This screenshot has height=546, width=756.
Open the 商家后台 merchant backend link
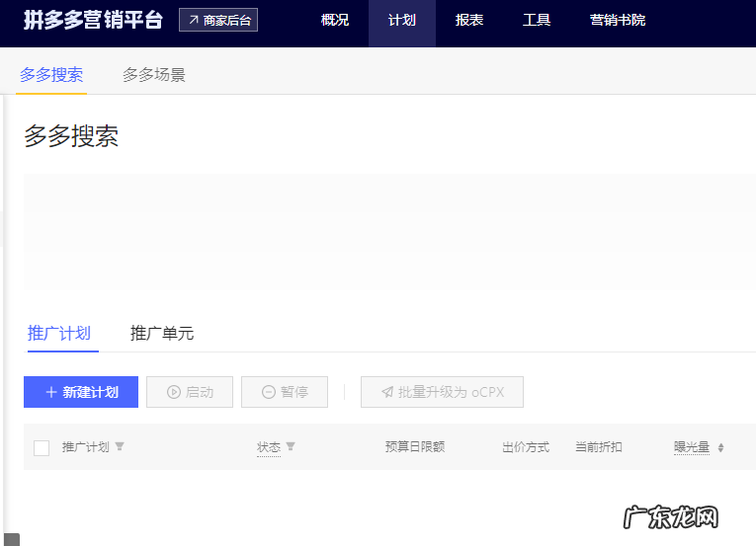click(218, 20)
